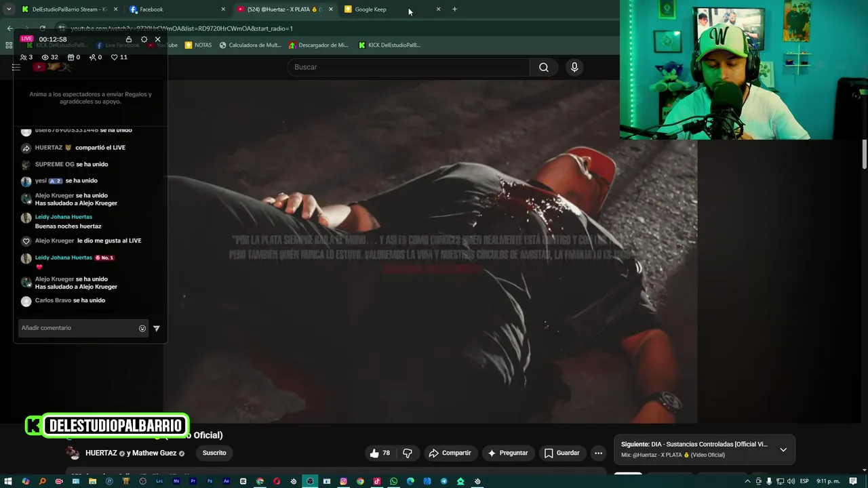Close the LIVE chat overlay with X
This screenshot has width=868, height=488.
[x=158, y=39]
